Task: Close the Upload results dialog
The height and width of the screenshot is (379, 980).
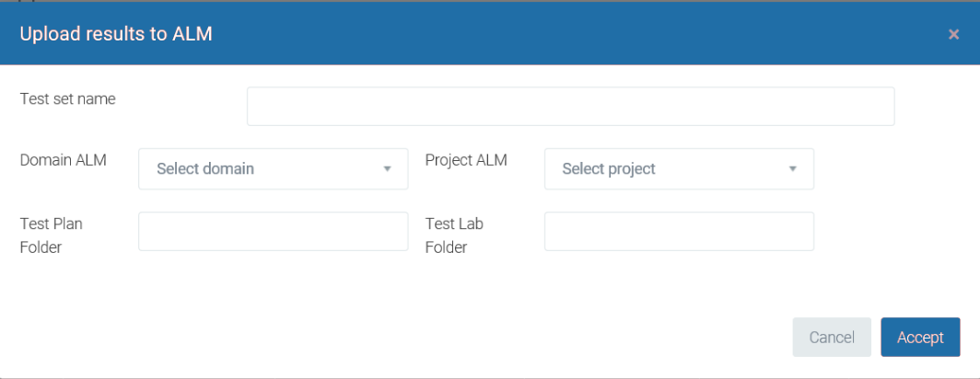Action: pos(953,34)
